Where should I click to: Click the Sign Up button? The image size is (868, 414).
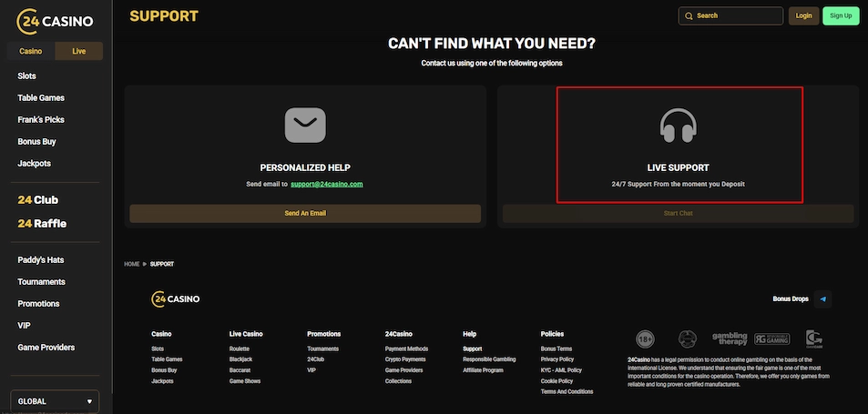pyautogui.click(x=841, y=16)
